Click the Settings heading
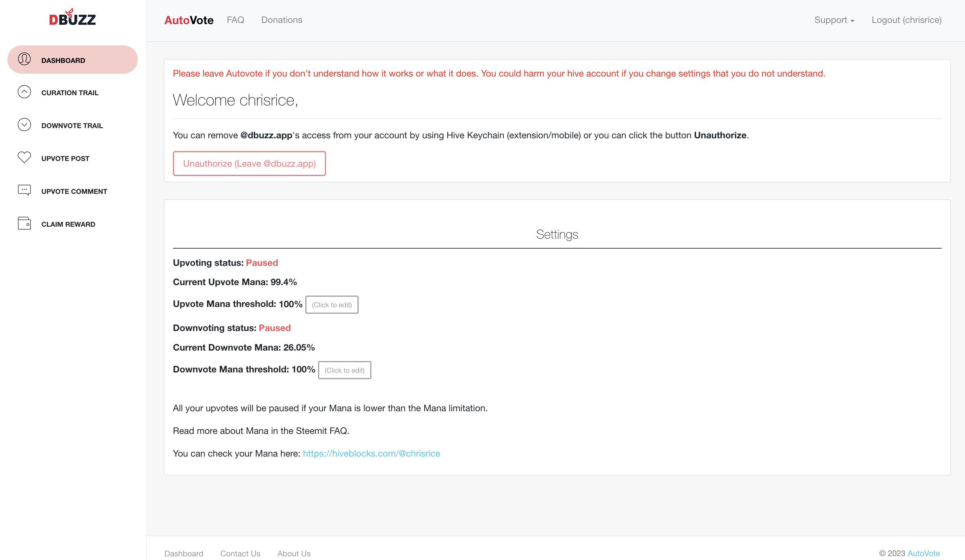 coord(557,234)
